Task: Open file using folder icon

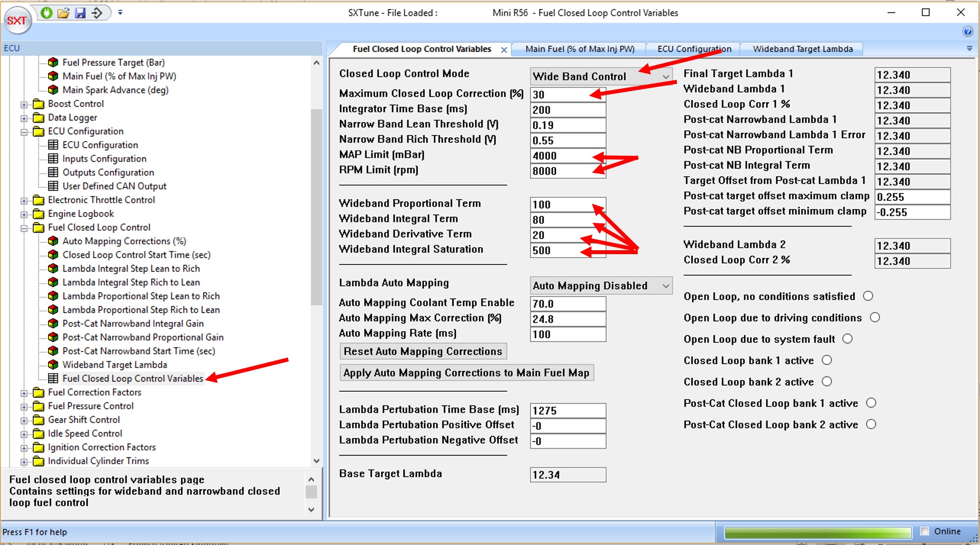Action: 63,13
